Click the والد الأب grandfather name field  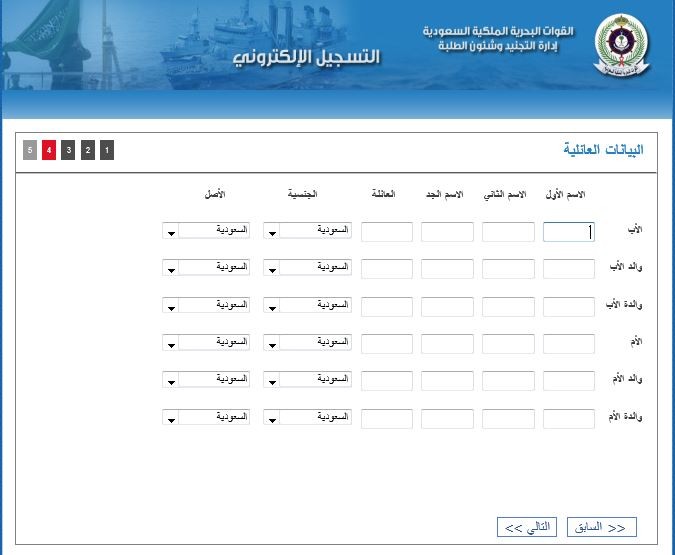[x=447, y=269]
